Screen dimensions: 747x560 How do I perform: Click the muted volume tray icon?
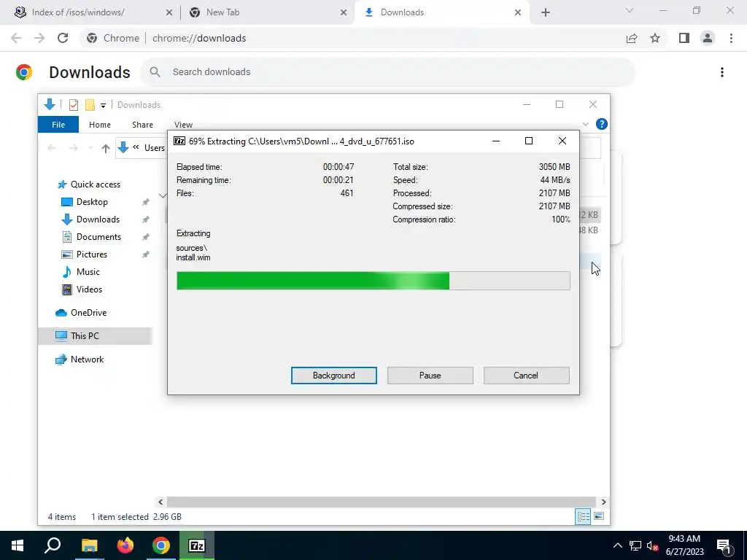point(652,545)
